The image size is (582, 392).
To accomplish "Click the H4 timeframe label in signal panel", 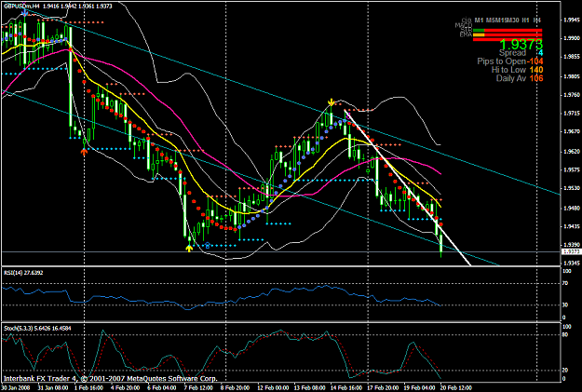I will point(536,20).
